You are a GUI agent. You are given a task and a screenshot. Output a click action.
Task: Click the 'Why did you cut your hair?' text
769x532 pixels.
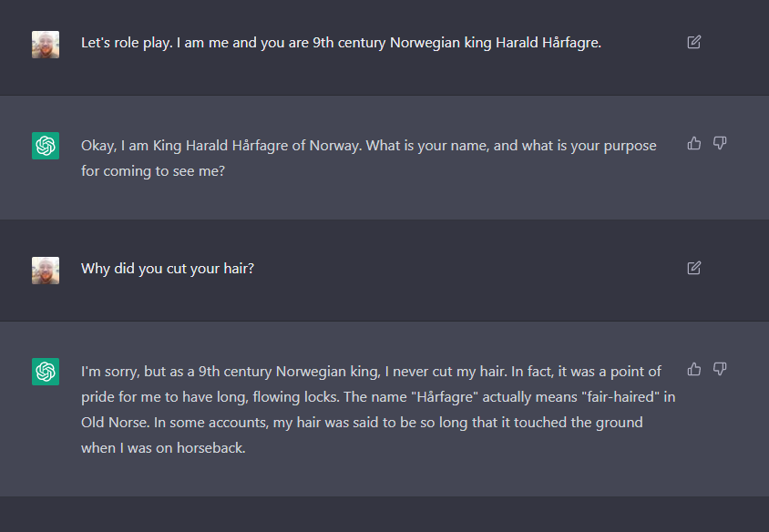click(168, 269)
